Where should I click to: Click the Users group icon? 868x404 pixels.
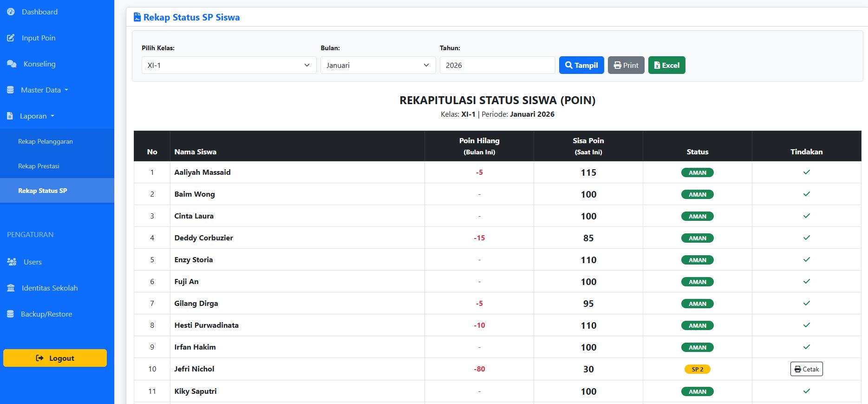click(x=12, y=262)
